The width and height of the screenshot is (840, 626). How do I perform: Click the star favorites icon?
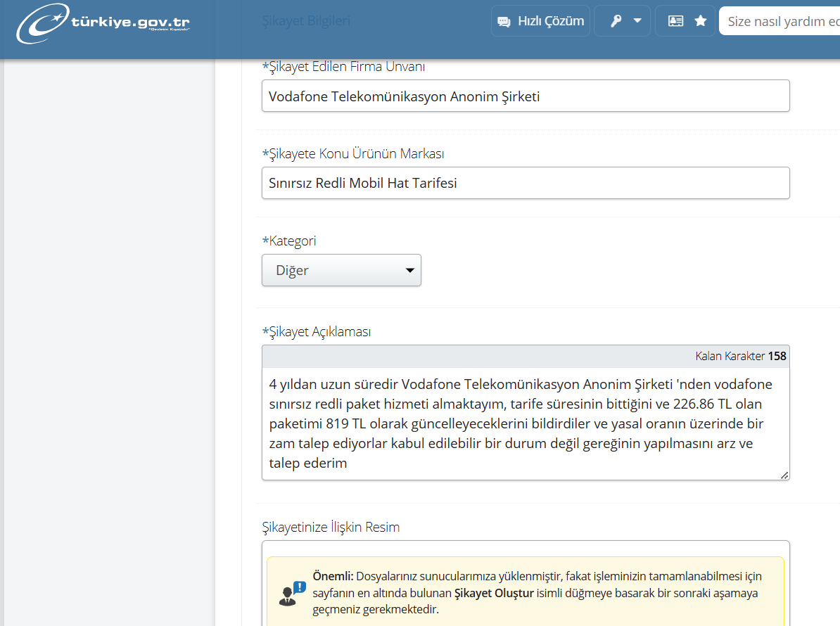tap(700, 21)
